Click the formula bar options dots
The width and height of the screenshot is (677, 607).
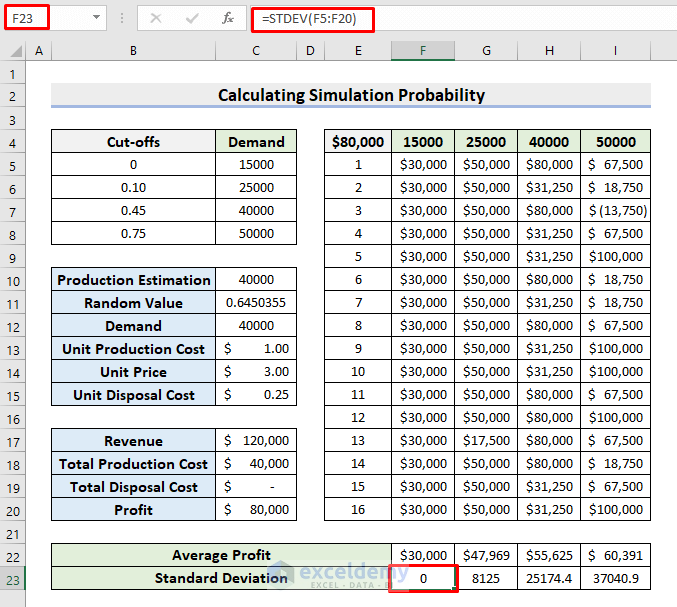[122, 18]
